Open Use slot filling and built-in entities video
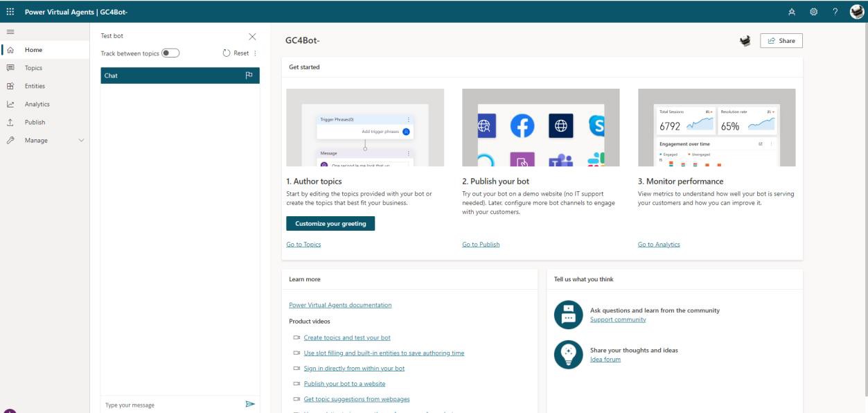 [x=384, y=353]
